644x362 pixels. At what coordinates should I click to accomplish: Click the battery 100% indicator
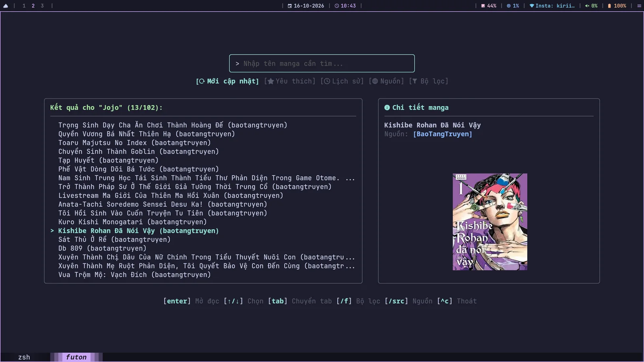pyautogui.click(x=617, y=6)
